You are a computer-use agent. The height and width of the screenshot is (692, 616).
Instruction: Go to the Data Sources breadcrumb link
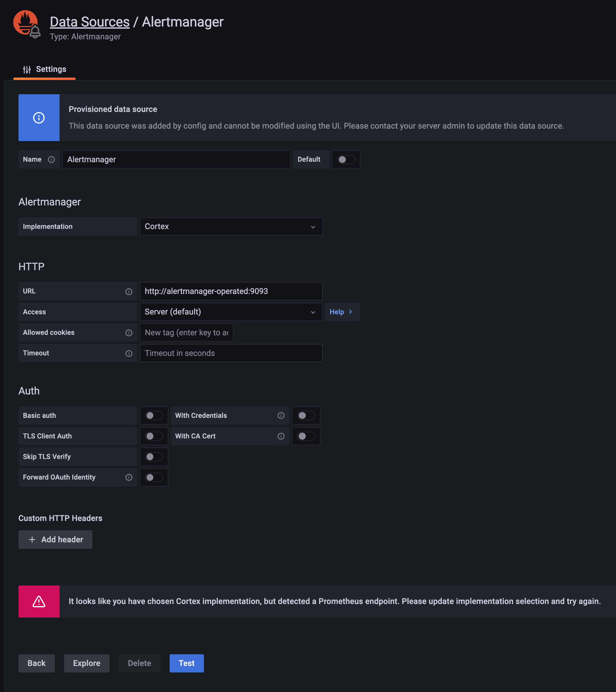(90, 22)
